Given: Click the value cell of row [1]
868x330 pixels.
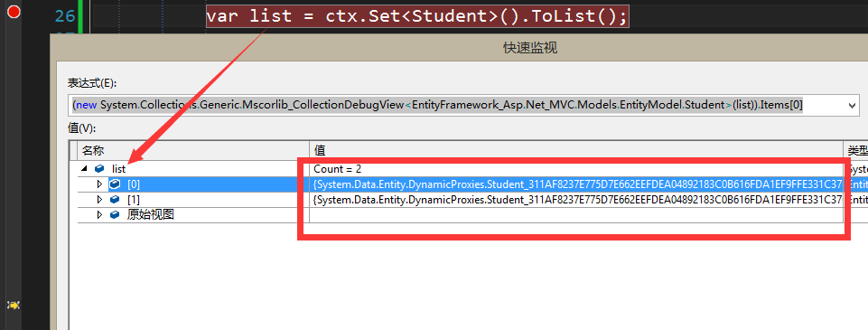Looking at the screenshot, I should pos(575,199).
